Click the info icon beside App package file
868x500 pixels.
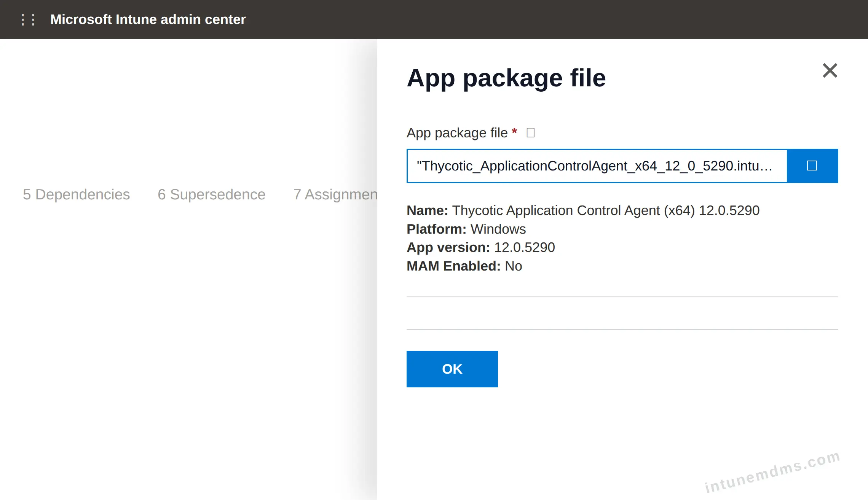[x=530, y=133]
